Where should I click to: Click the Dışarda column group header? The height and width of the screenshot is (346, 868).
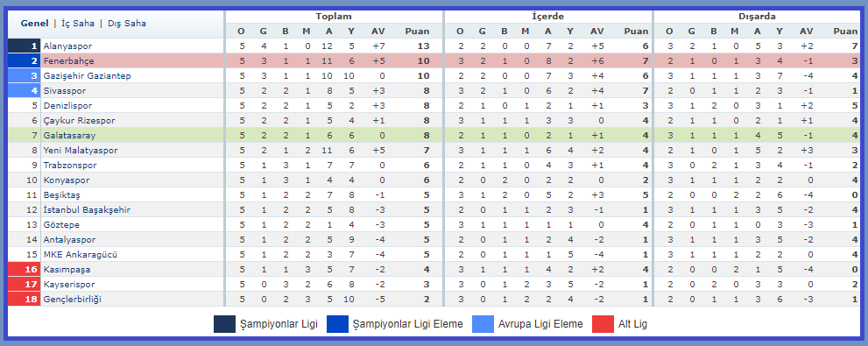tap(757, 17)
